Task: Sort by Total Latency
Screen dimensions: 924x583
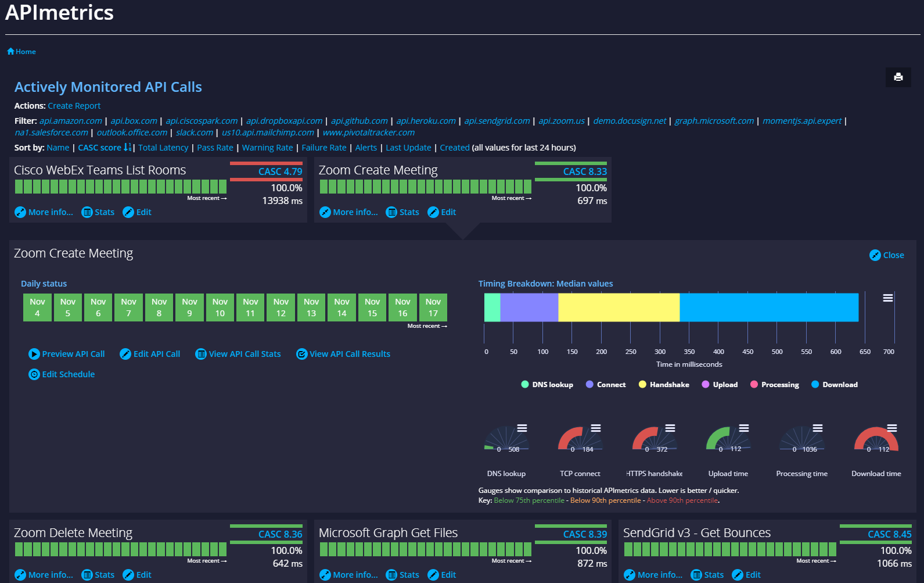Action: (x=163, y=148)
